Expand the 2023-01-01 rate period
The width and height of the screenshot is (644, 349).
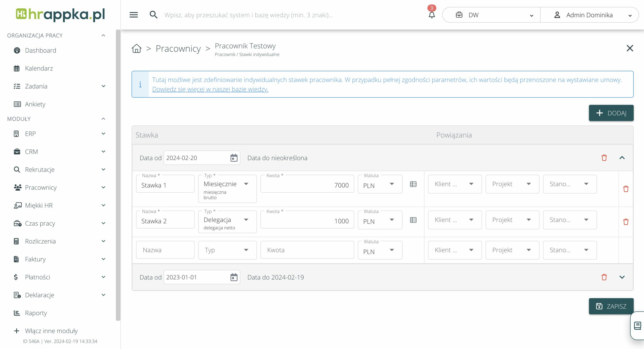622,277
